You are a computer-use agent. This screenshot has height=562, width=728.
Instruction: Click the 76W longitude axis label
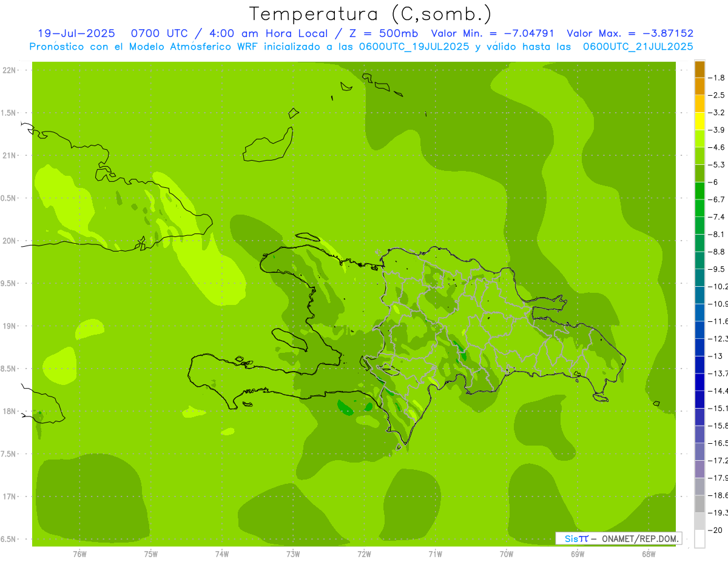coord(79,554)
